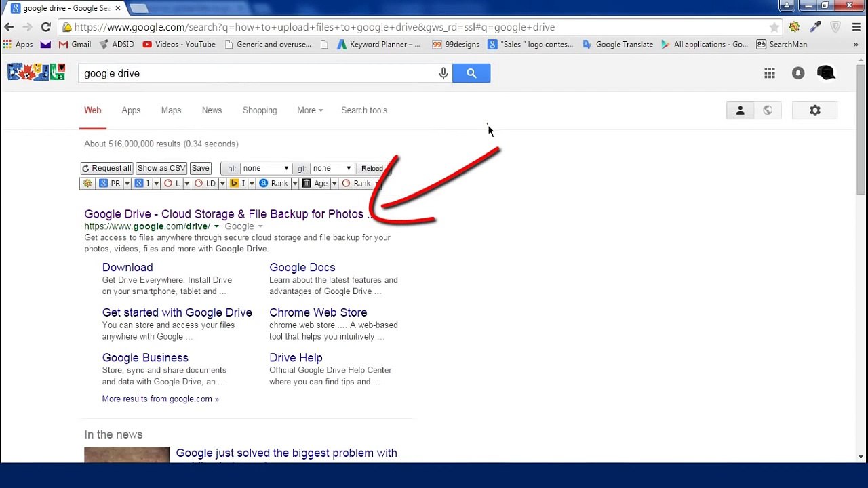Switch to the News search tab

pyautogui.click(x=212, y=110)
